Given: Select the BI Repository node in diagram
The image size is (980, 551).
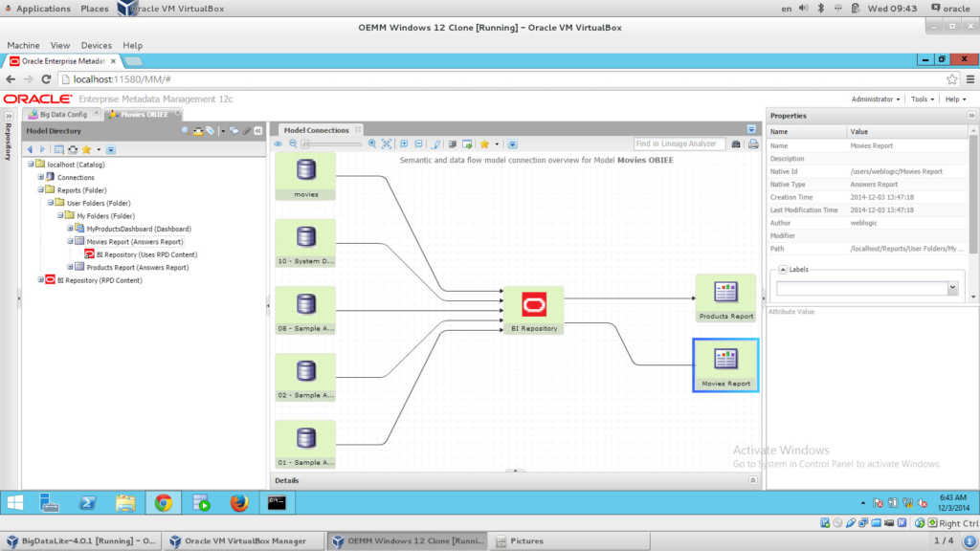Looking at the screenshot, I should pyautogui.click(x=534, y=311).
